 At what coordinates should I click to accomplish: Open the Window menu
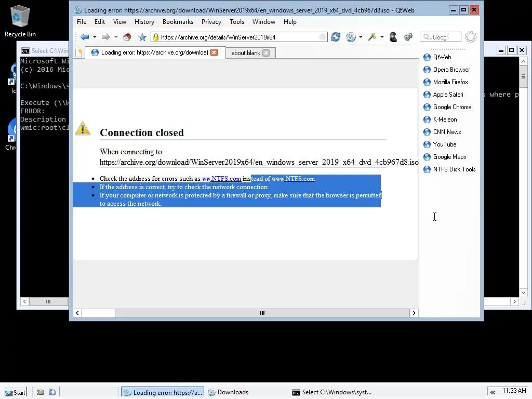pyautogui.click(x=263, y=22)
